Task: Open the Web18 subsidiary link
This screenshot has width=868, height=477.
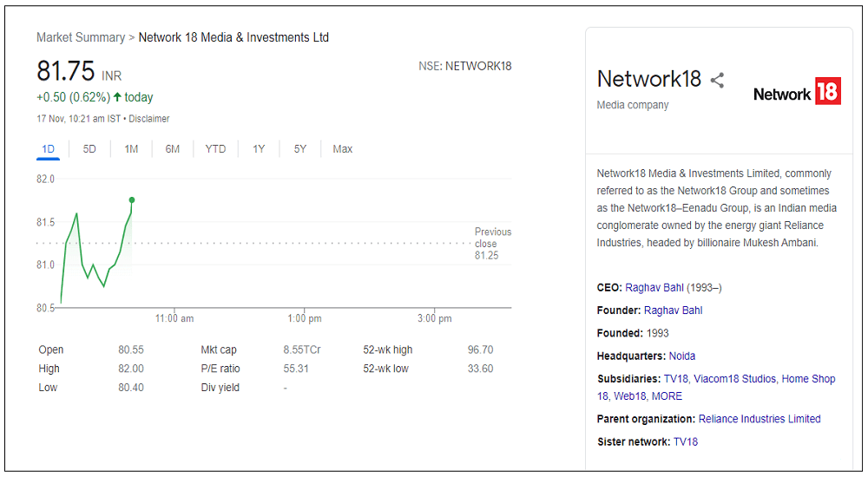Action: click(630, 396)
